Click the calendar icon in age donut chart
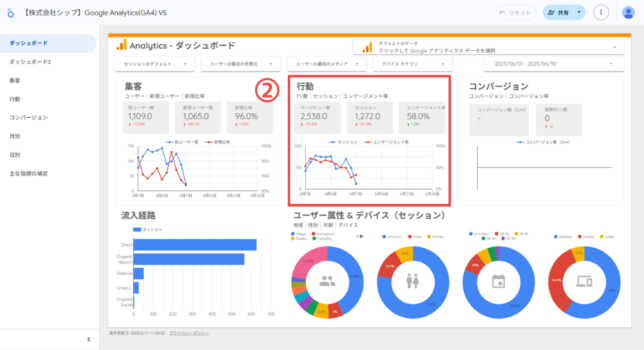This screenshot has height=350, width=644. point(498,281)
